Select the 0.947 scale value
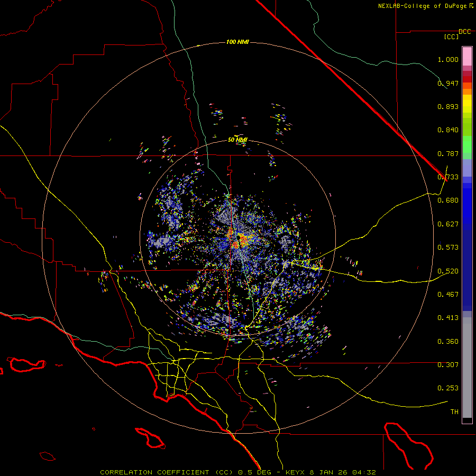The image size is (476, 476). [x=448, y=83]
